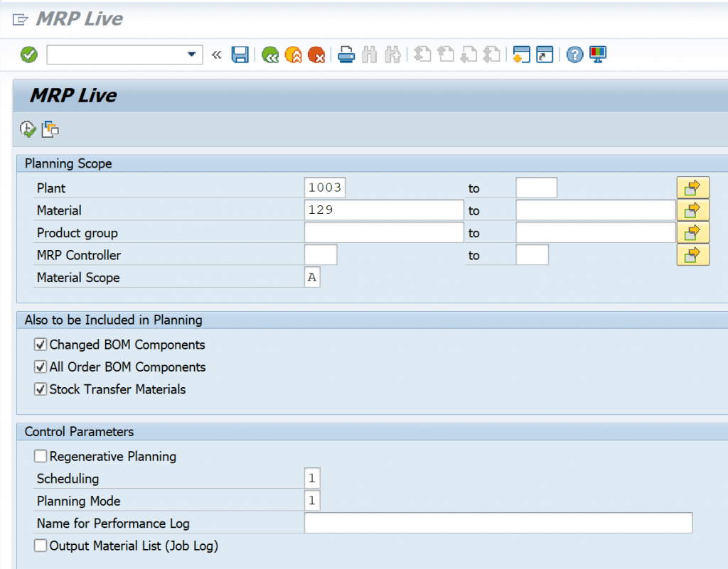
Task: Click the Get Variant icon
Action: (x=50, y=129)
